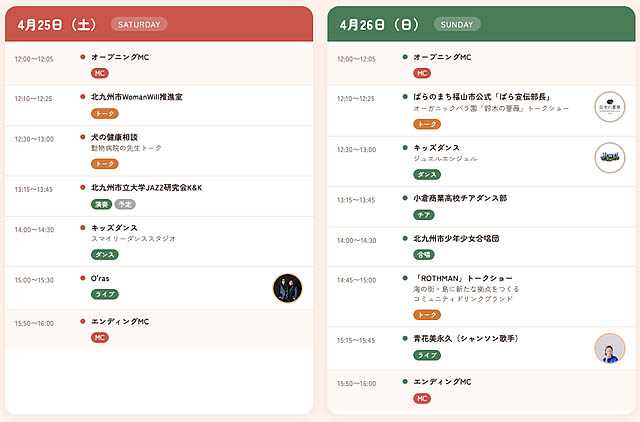Select ジュエルエンジェル subtitle
Image resolution: width=640 pixels, height=422 pixels.
445,159
